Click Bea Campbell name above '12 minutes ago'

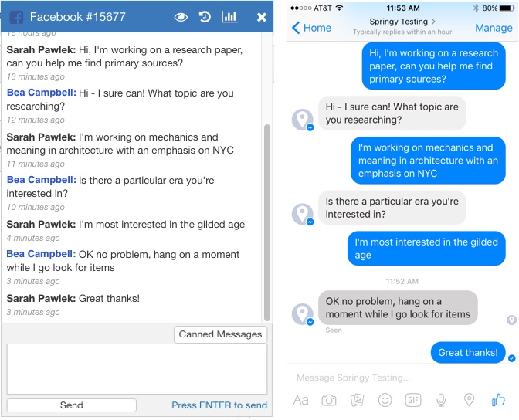(x=42, y=93)
